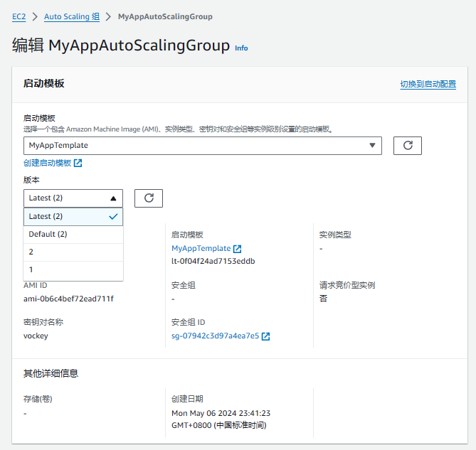Screen dimensions: 476x450
Task: Click the 版本 field label
Action: click(31, 180)
